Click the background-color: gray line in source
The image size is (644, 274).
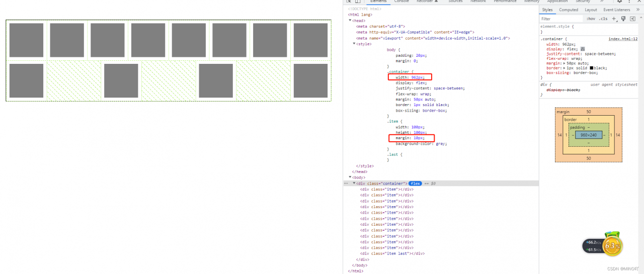click(x=421, y=144)
